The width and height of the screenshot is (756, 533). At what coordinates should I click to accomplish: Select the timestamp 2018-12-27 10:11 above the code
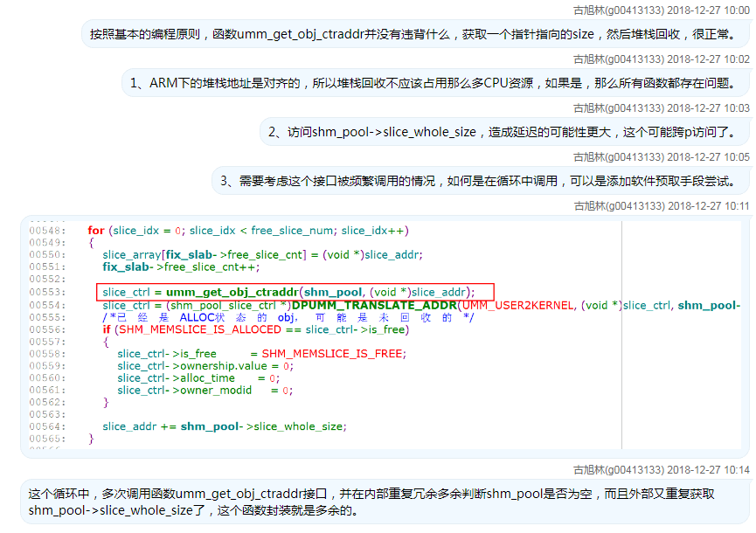[710, 205]
